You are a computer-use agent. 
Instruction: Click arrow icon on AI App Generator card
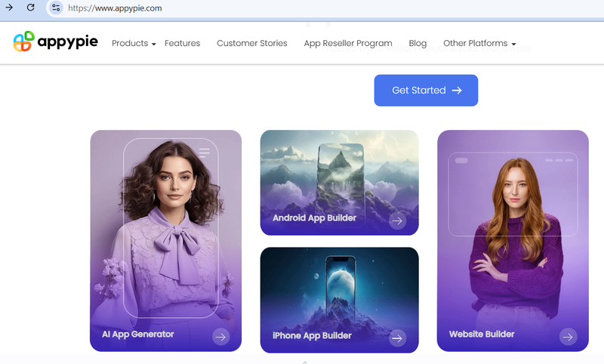click(220, 337)
